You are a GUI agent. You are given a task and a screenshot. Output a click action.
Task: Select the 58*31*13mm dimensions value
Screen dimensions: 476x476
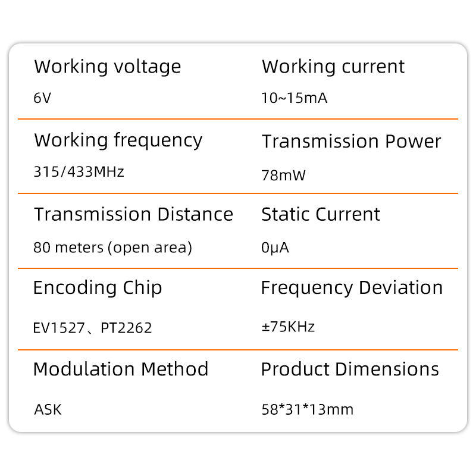[x=307, y=409]
